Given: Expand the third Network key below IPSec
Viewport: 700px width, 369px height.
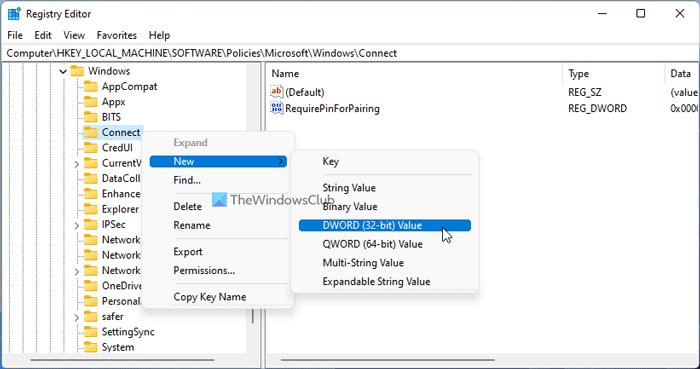Looking at the screenshot, I should (77, 271).
